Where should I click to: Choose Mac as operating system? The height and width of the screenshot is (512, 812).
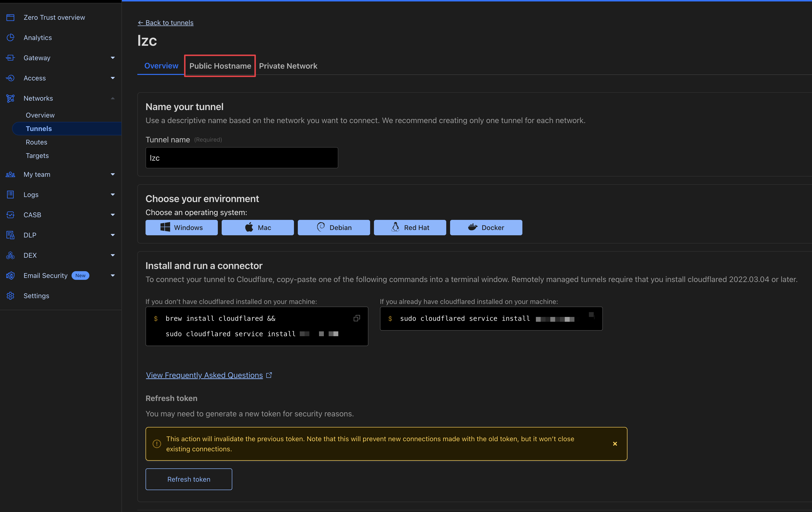[x=258, y=228]
